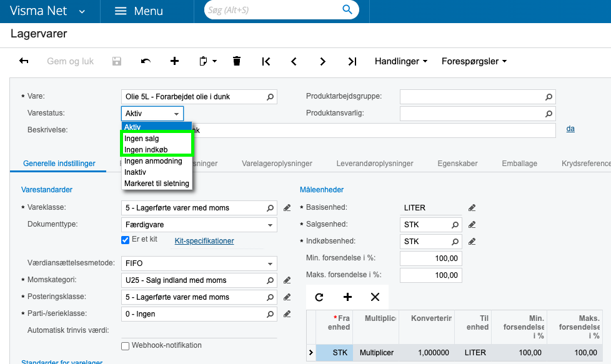
Task: Uncheck the 'Er et kit' checkbox
Action: 125,240
